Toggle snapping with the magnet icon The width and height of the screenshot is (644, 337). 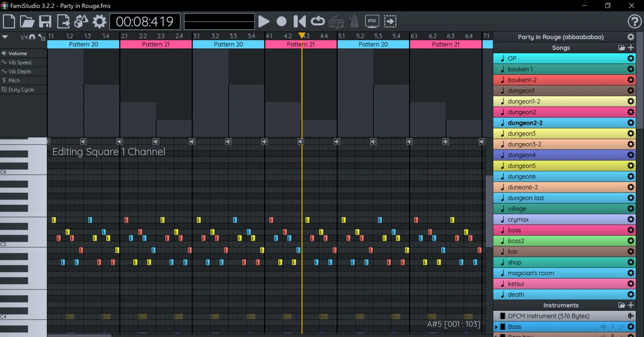tap(32, 37)
